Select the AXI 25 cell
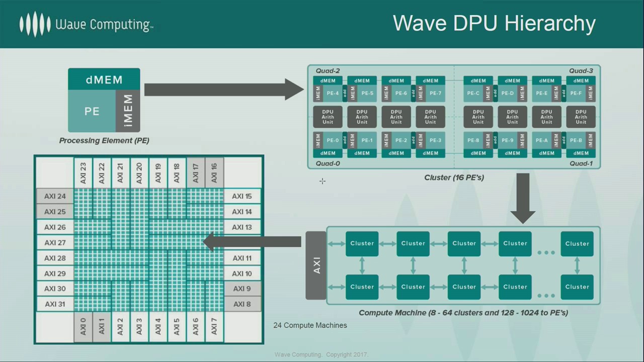 55,212
